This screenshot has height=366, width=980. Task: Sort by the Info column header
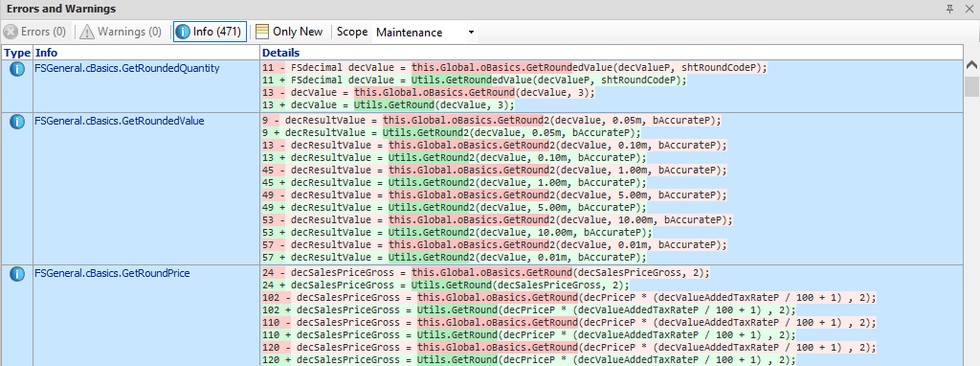(146, 54)
